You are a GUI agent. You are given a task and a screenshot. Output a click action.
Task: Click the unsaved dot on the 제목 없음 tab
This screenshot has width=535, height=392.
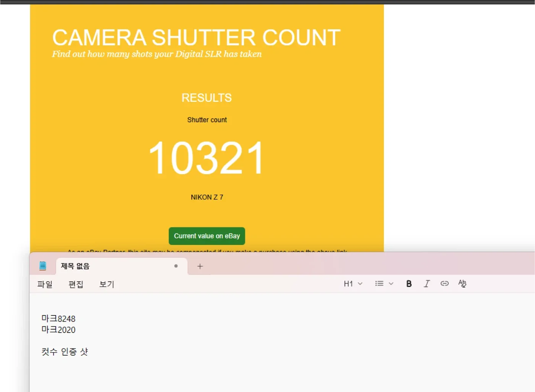click(x=176, y=266)
